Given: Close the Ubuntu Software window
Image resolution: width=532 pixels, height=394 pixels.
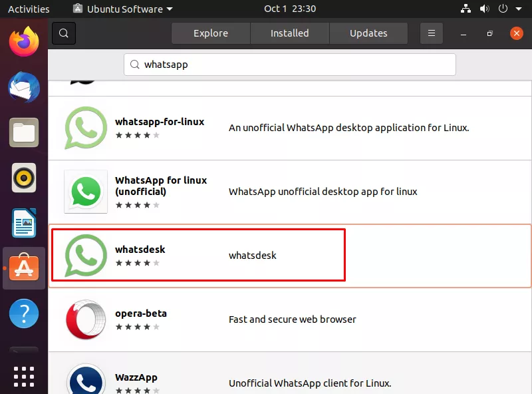Looking at the screenshot, I should pyautogui.click(x=517, y=33).
